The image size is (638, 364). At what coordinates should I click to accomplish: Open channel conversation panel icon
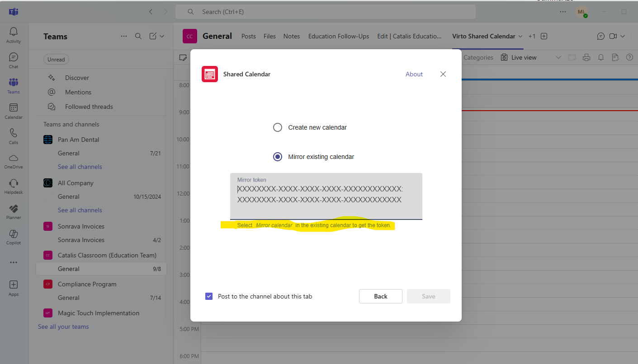click(x=601, y=36)
